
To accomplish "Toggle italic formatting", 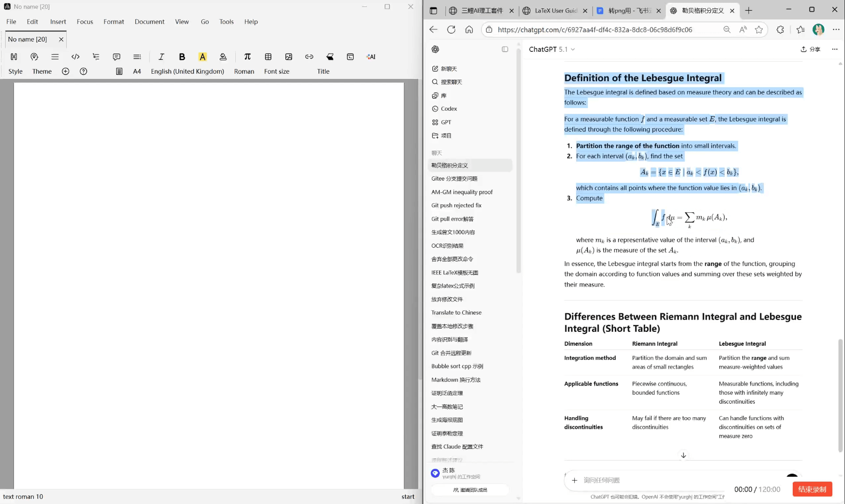I will point(161,57).
